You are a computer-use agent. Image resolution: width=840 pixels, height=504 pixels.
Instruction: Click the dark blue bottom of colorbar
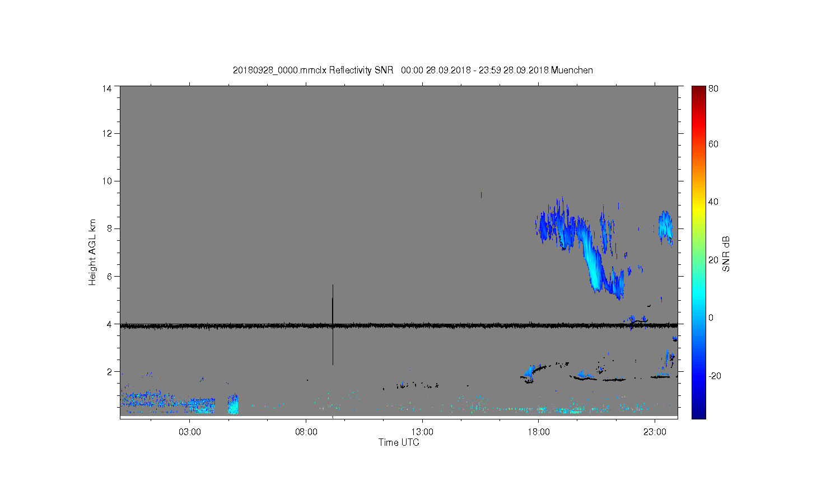click(698, 413)
